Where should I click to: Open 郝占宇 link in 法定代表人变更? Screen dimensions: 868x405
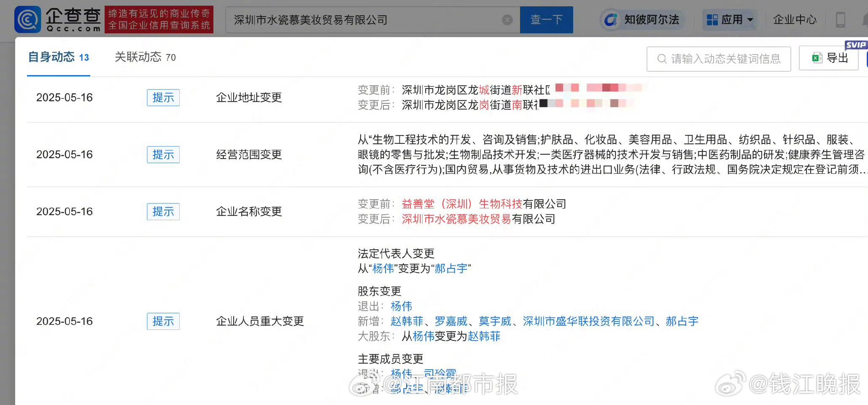coord(451,268)
